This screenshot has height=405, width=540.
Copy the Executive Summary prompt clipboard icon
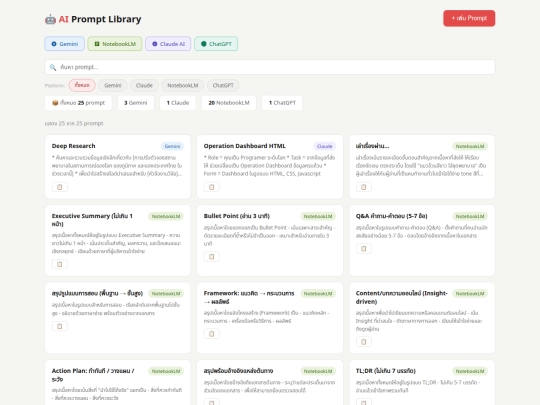click(60, 264)
